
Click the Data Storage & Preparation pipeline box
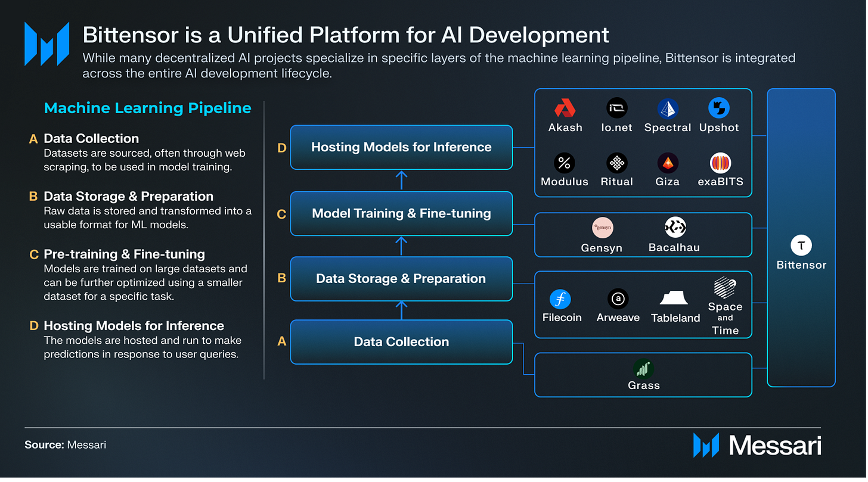pos(401,279)
